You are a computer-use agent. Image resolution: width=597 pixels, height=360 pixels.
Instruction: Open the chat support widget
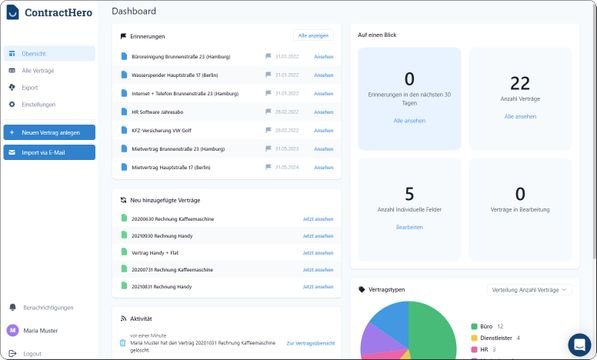[x=579, y=345]
